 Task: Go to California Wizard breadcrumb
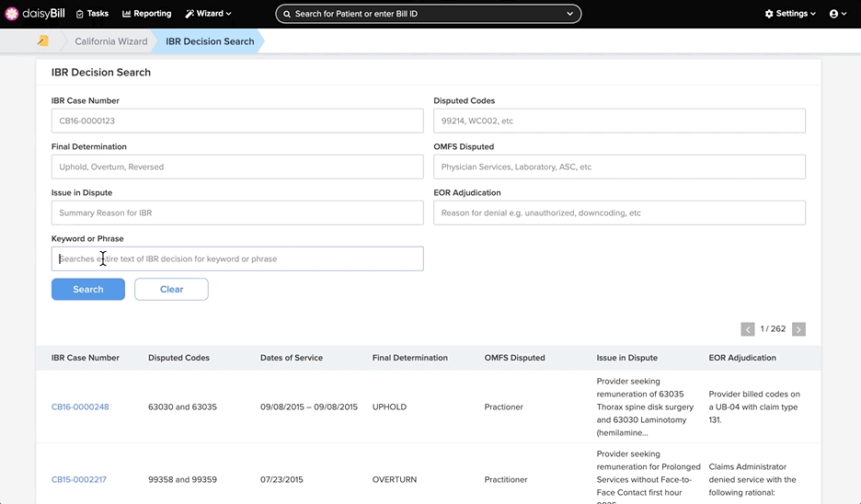pos(111,41)
